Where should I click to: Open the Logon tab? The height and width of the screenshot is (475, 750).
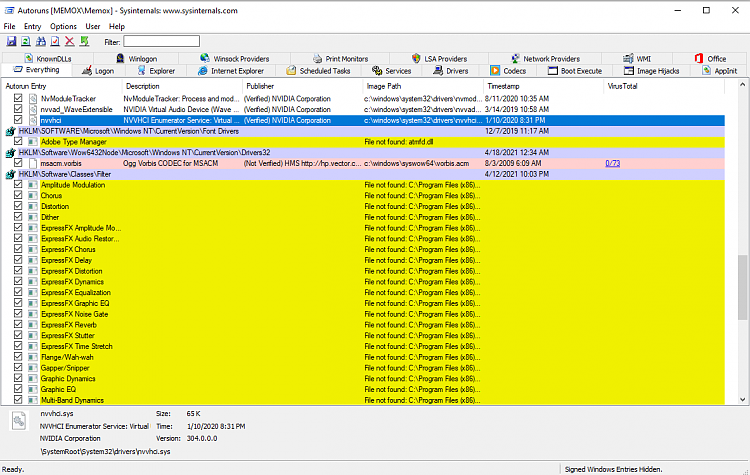coord(98,71)
